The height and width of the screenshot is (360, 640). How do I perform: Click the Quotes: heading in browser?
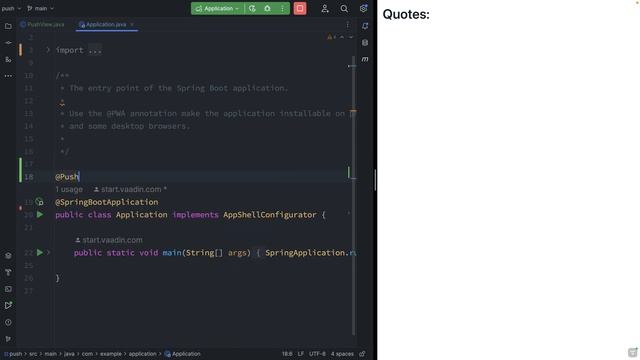coord(406,14)
